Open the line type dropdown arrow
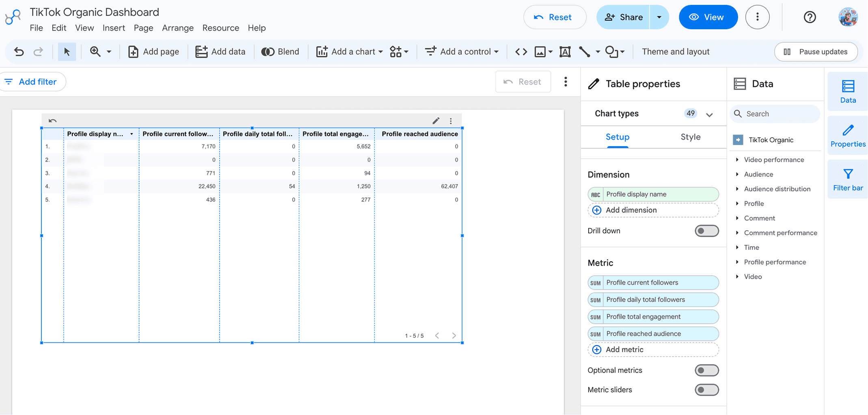 [x=598, y=52]
